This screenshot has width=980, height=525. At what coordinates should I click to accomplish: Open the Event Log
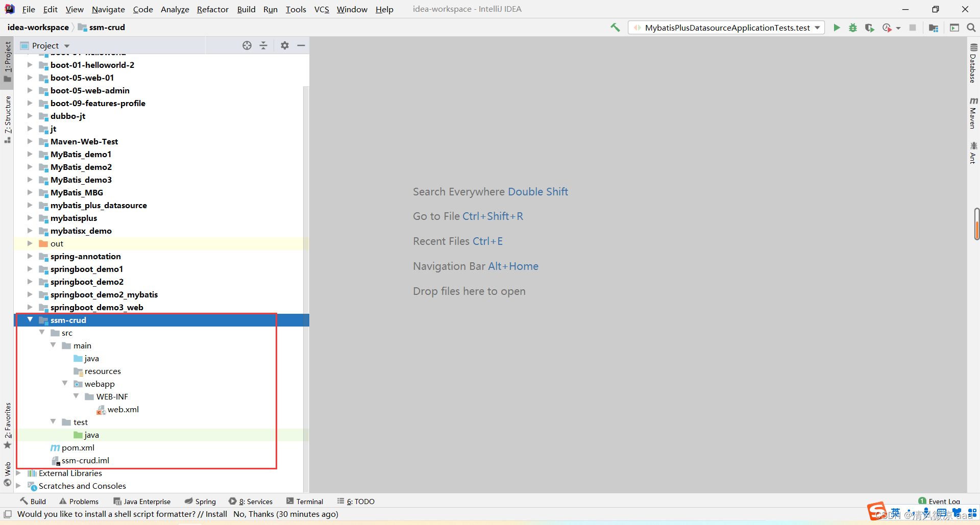(x=939, y=502)
